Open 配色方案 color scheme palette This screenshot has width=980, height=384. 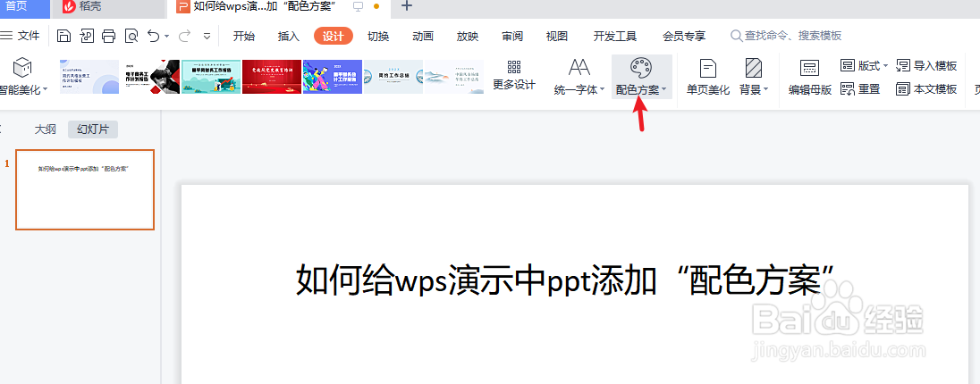[x=641, y=76]
